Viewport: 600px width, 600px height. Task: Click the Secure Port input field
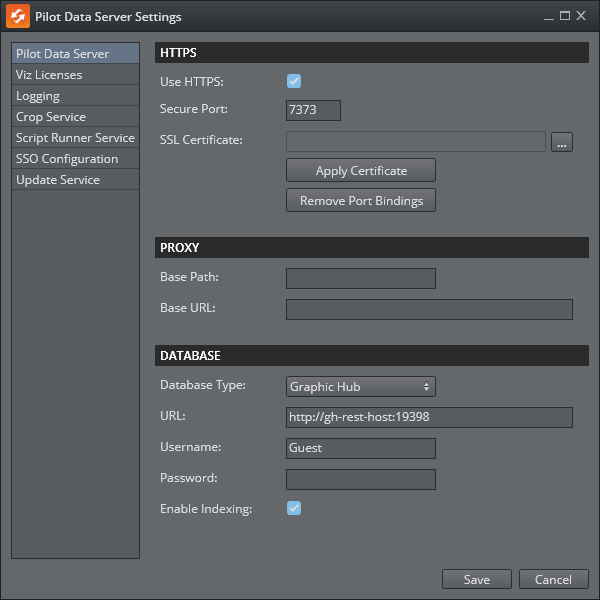tap(313, 110)
